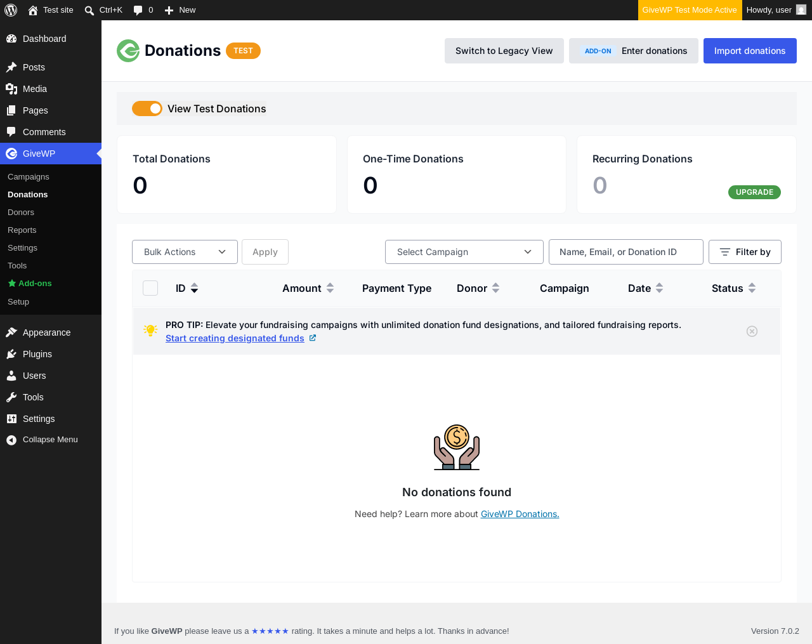812x644 pixels.
Task: Click the Plugins plug icon
Action: 11,354
